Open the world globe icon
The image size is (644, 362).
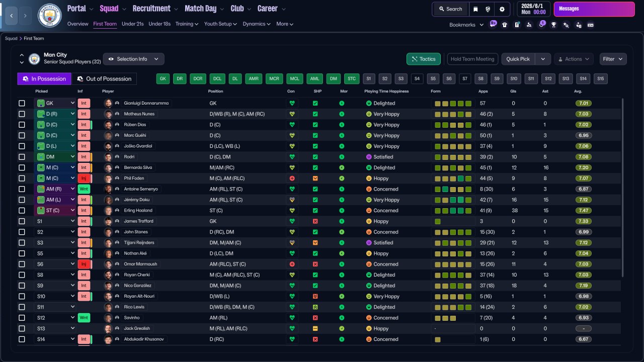[x=488, y=9]
